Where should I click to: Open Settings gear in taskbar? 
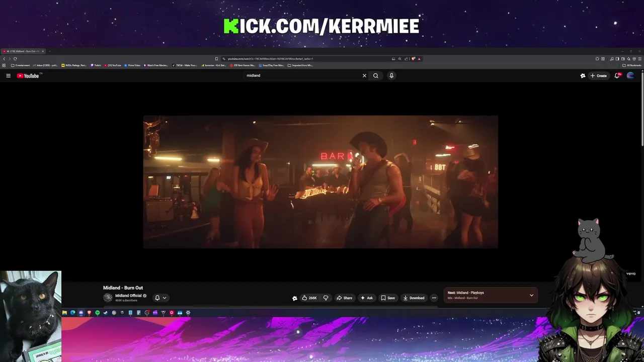188,313
